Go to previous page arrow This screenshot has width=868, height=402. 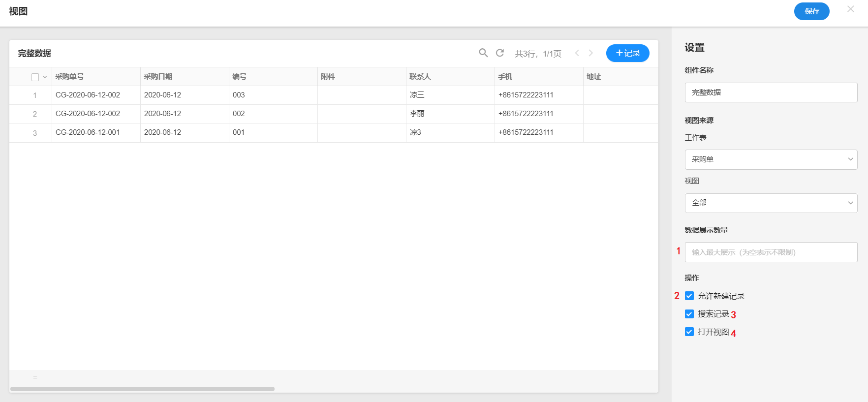click(x=577, y=53)
